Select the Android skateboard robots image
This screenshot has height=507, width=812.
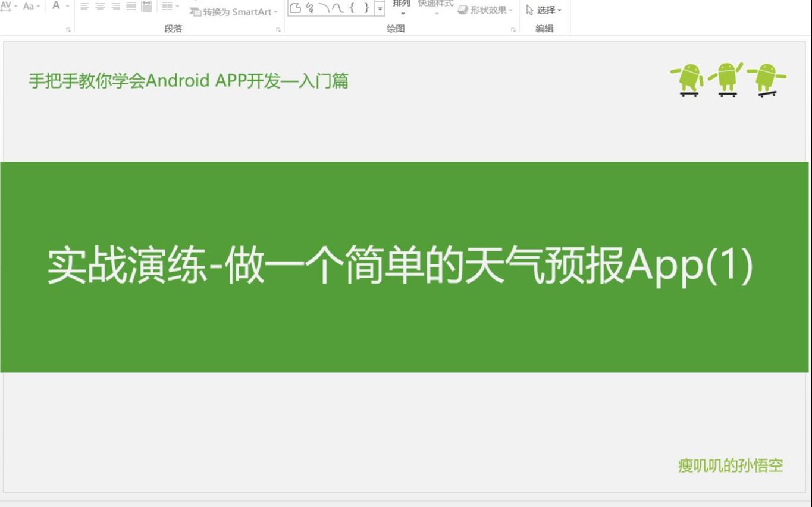(728, 80)
